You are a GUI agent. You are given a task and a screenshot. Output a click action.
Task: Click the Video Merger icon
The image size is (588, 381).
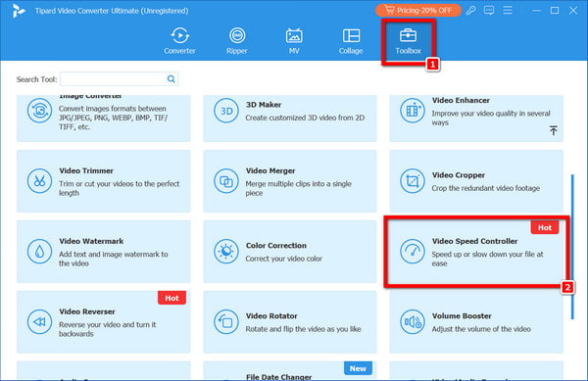point(226,181)
